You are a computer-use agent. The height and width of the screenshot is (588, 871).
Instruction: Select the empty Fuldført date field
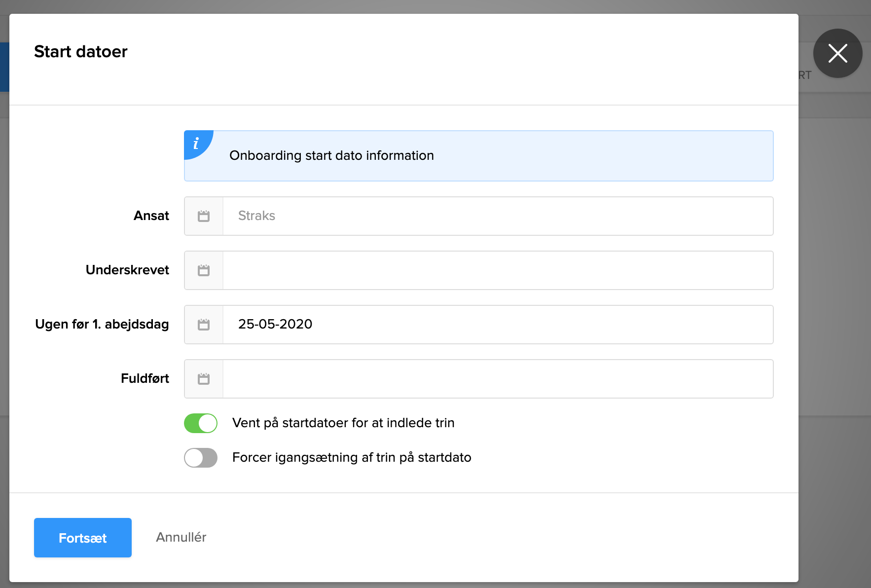coord(497,379)
